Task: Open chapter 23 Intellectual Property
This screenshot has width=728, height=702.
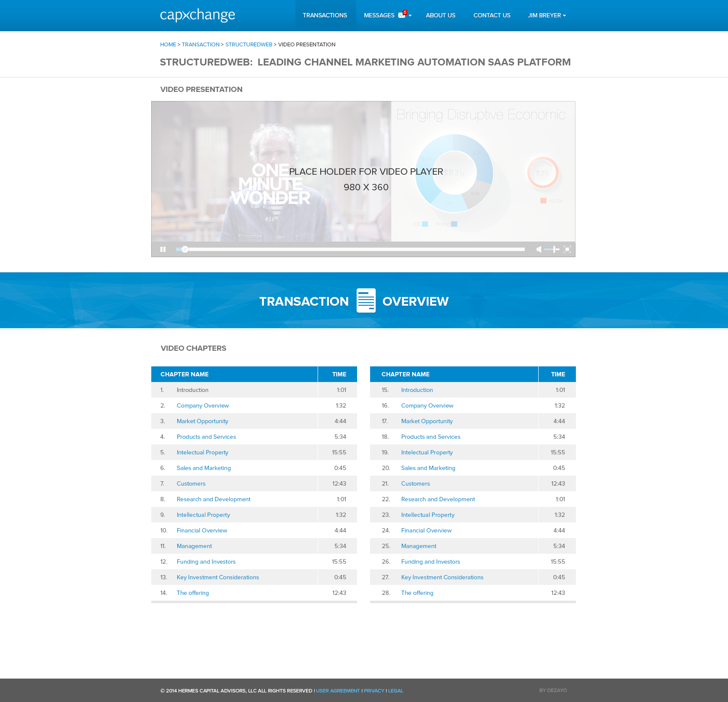Action: click(x=428, y=515)
